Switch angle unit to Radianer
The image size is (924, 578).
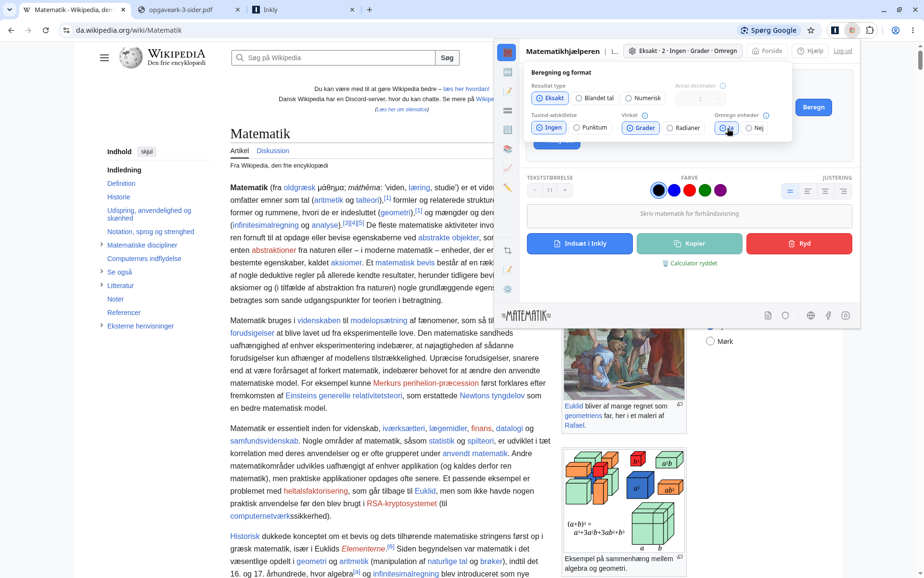[x=683, y=128]
